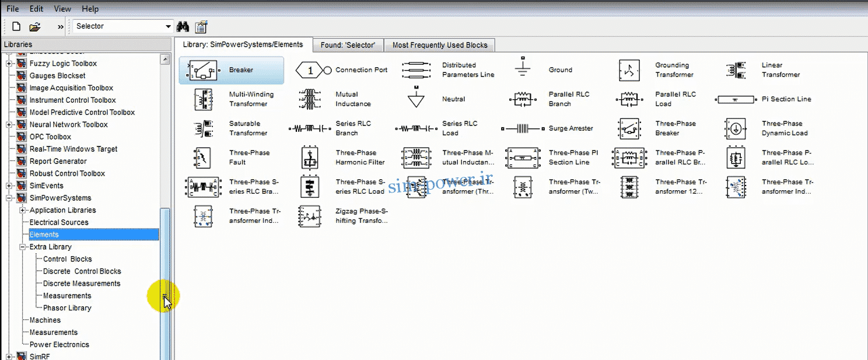Select Machines in library tree
The height and width of the screenshot is (360, 868).
coord(45,320)
